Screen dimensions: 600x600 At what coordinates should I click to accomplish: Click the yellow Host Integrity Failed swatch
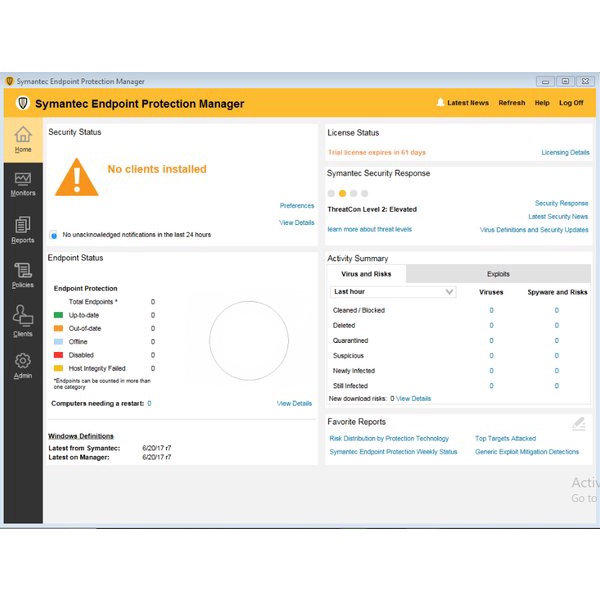click(58, 368)
